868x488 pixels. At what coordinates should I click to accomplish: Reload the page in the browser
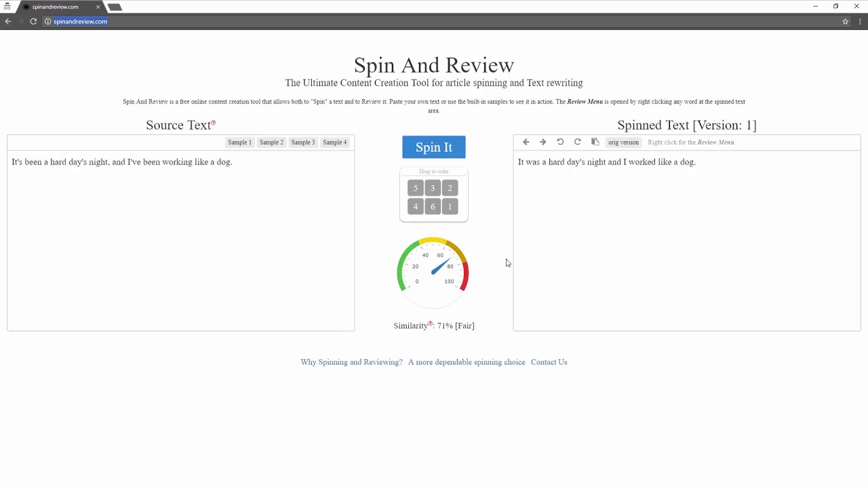click(33, 21)
